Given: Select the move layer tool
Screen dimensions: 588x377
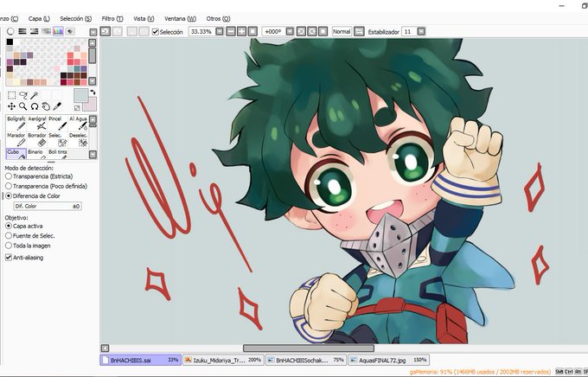Looking at the screenshot, I should (x=11, y=106).
